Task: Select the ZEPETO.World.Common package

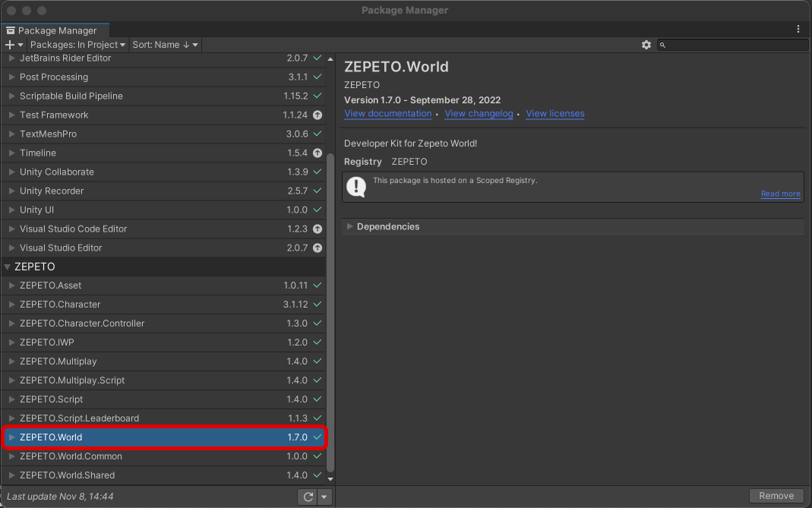Action: tap(163, 456)
